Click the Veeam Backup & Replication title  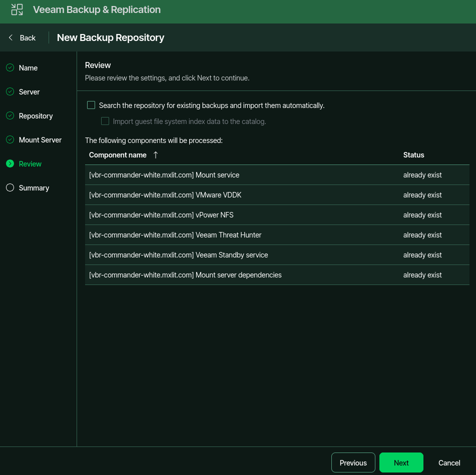[97, 9]
